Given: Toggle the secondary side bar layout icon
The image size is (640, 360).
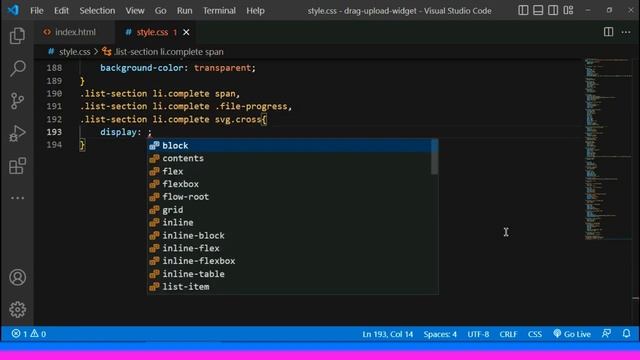Looking at the screenshot, I should coord(553,10).
